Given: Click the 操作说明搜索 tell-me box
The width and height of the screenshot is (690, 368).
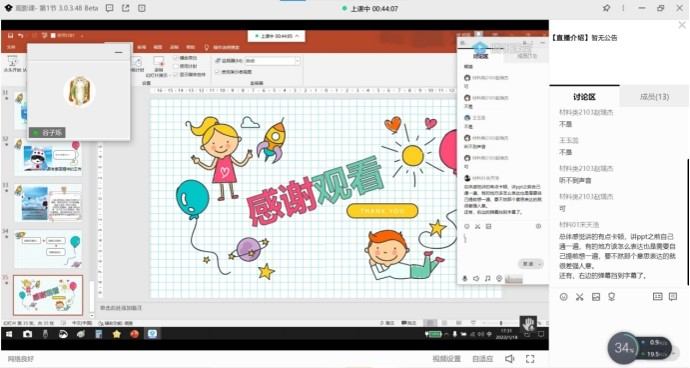Looking at the screenshot, I should coord(226,47).
